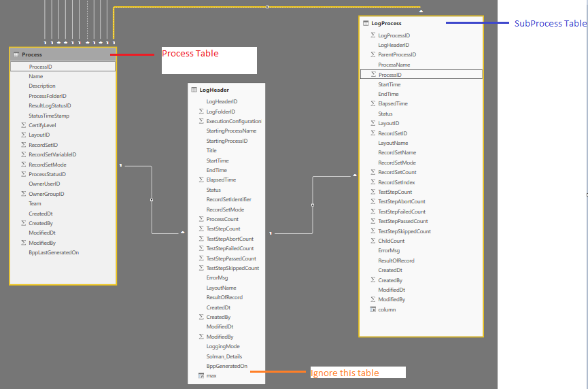Click the CreatedDt field in the LogHeader table
588x389 pixels.
point(218,307)
